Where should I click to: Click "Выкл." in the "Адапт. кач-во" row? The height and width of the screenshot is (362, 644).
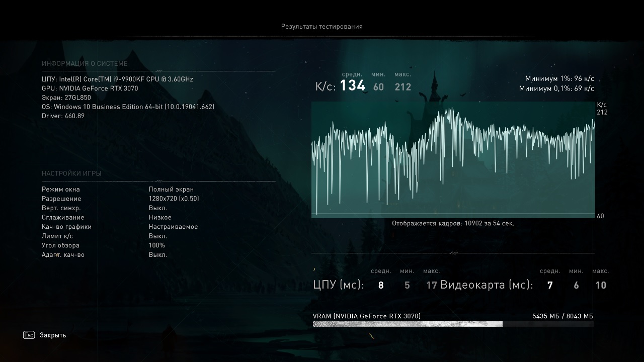tap(157, 255)
